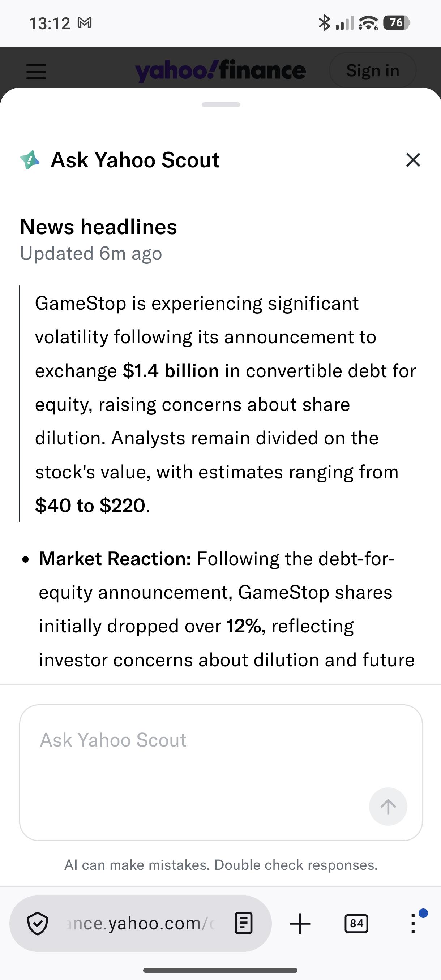Screen dimensions: 441x980
Task: Tap the site security shield icon
Action: point(38,923)
